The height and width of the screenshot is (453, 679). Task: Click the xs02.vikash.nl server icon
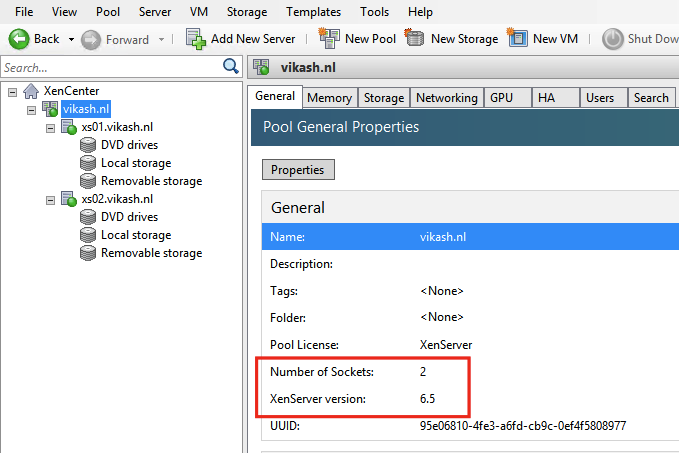(x=69, y=199)
